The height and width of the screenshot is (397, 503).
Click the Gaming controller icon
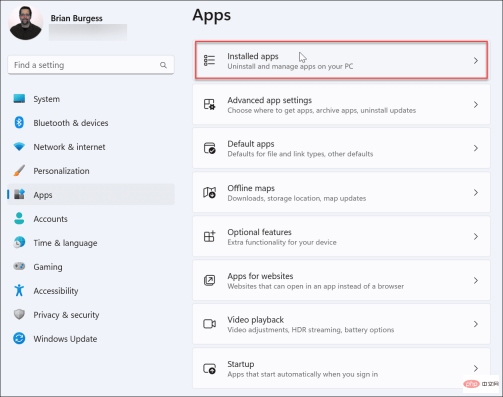(x=19, y=266)
